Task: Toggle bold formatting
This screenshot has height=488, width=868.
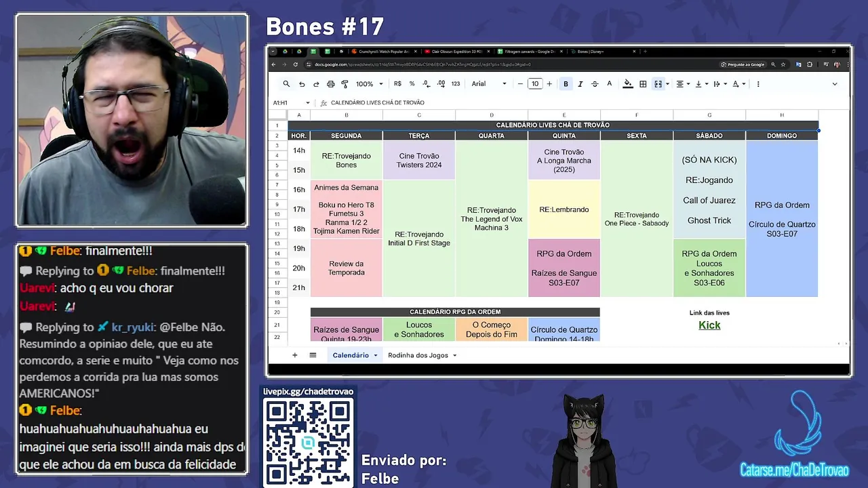Action: coord(566,84)
